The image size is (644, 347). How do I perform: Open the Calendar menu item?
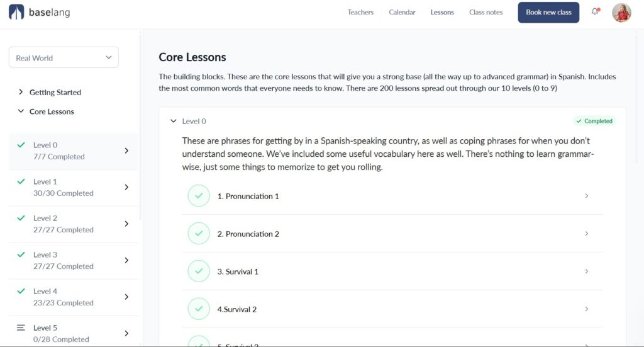click(x=402, y=12)
